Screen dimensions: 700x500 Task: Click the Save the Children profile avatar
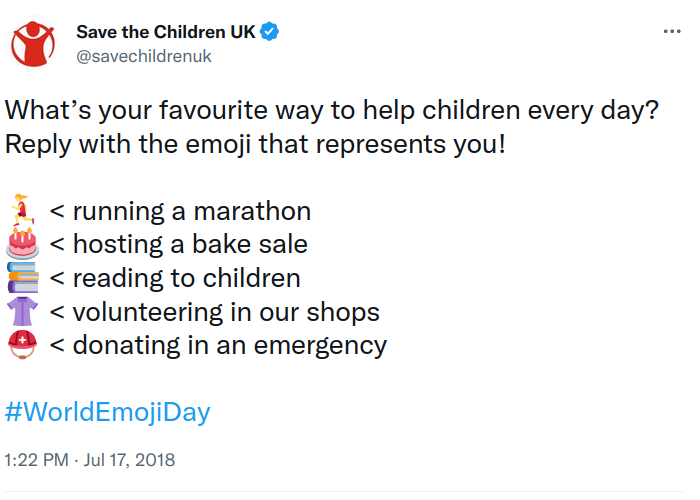click(33, 44)
